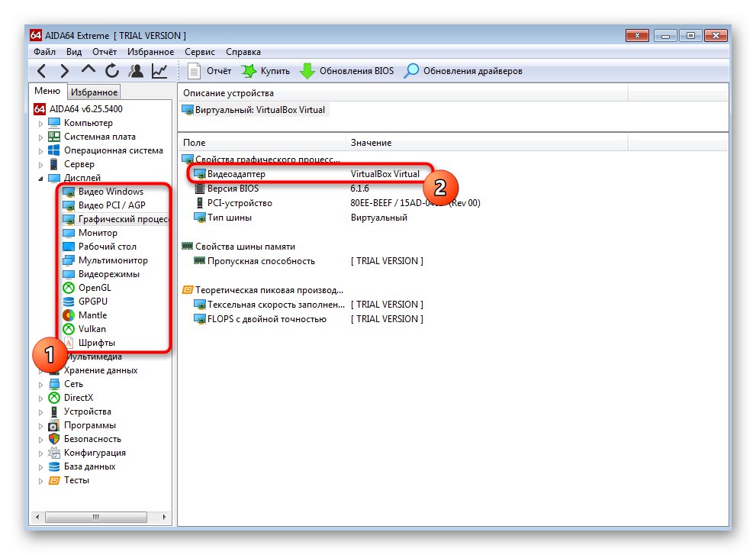756x555 pixels.
Task: Collapse the Дисплей tree node
Action: [40, 179]
